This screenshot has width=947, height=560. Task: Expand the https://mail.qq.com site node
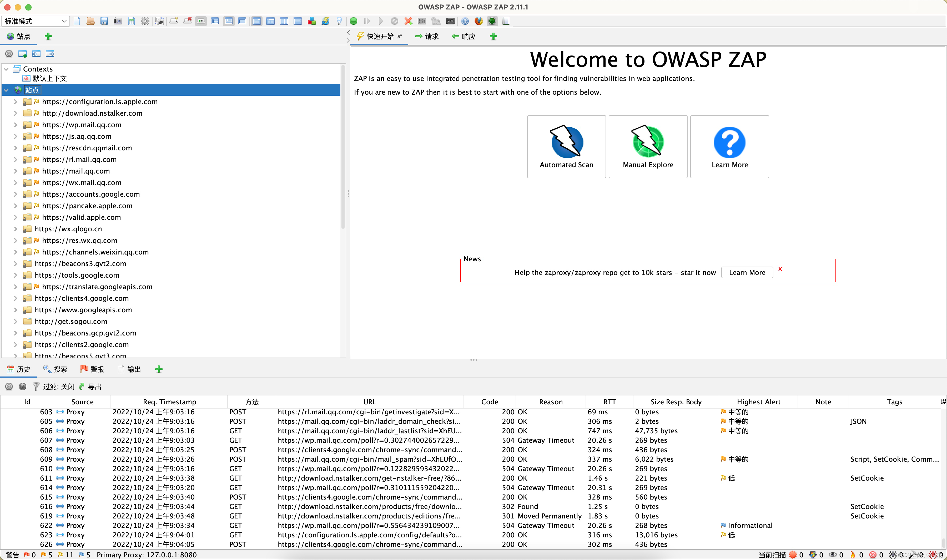(x=15, y=171)
